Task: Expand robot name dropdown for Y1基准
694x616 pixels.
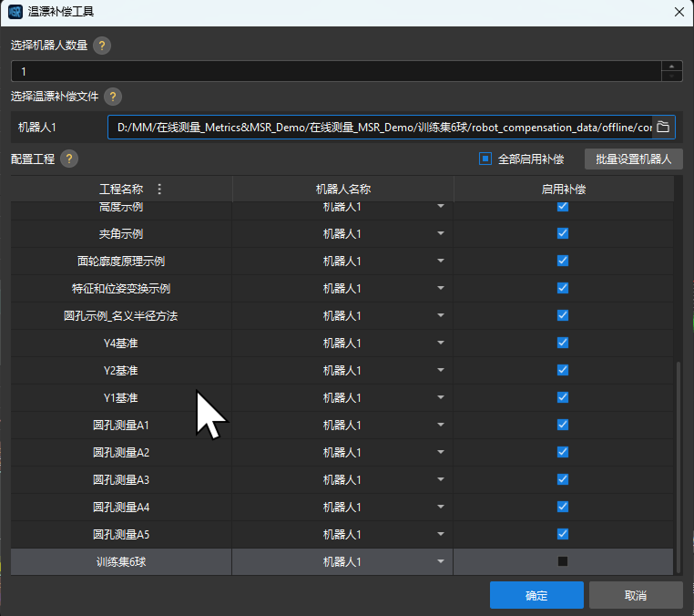Action: (441, 398)
